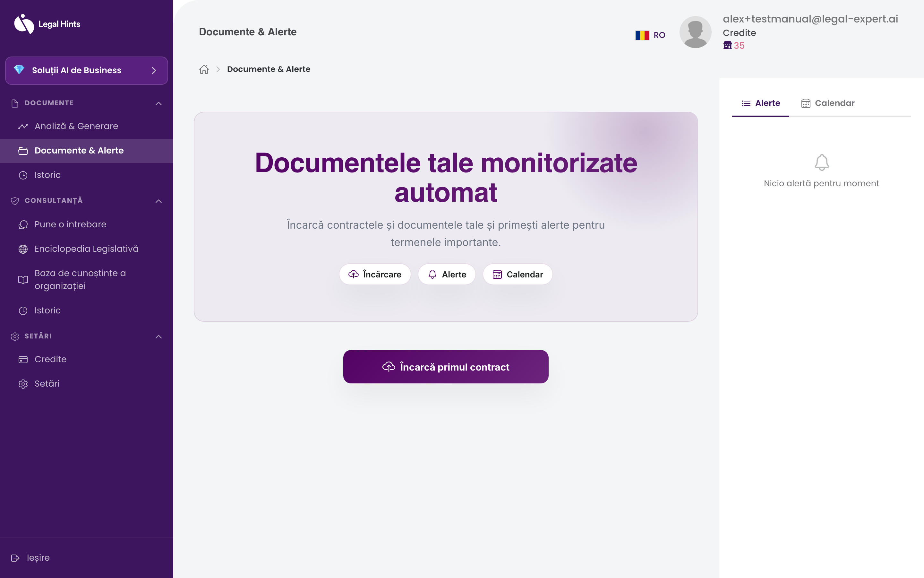Click the Ieșire logout link
This screenshot has width=924, height=578.
38,558
